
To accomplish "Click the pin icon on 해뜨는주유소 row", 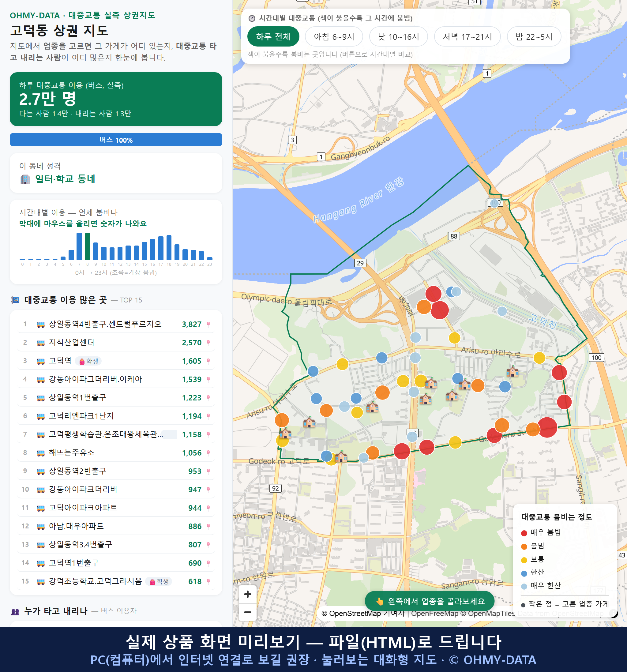I will (x=208, y=453).
